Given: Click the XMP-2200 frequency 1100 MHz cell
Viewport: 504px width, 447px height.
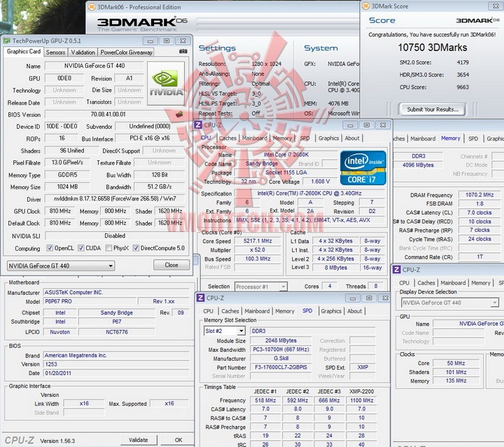Looking at the screenshot, I should point(362,400).
